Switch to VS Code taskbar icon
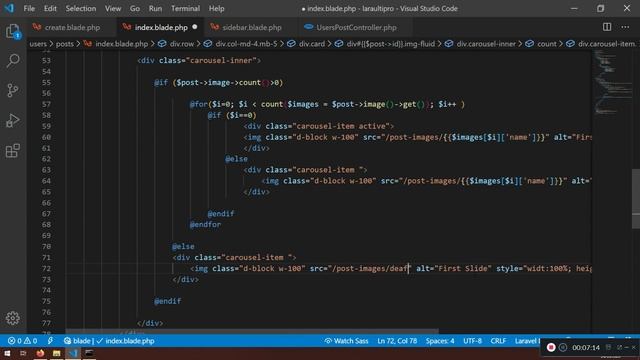The height and width of the screenshot is (360, 640). tap(73, 353)
